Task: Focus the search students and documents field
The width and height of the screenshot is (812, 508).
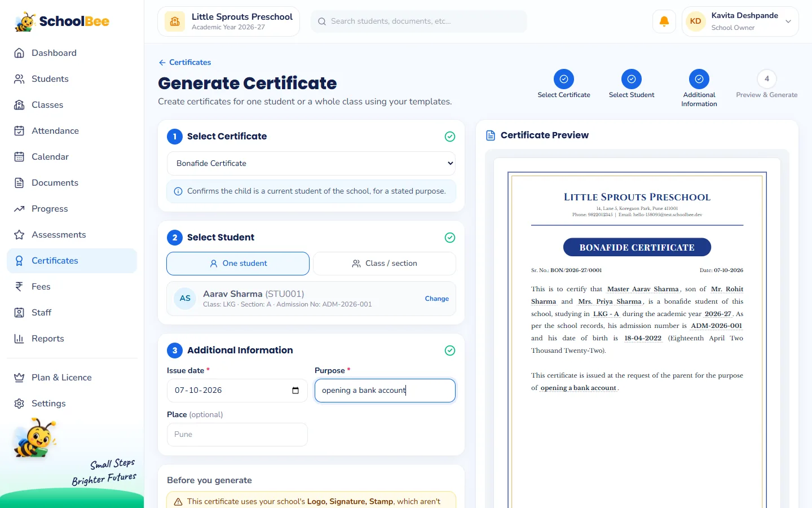Action: 419,21
